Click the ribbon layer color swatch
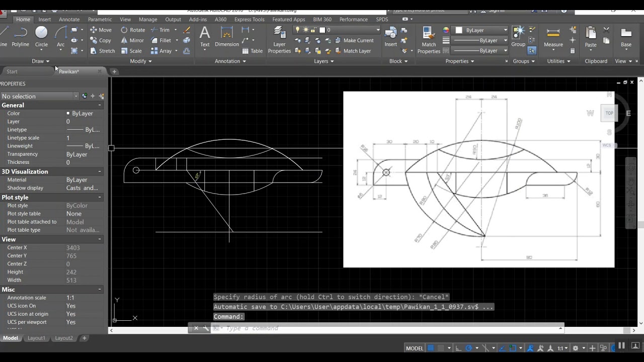The image size is (644, 362). 322,30
